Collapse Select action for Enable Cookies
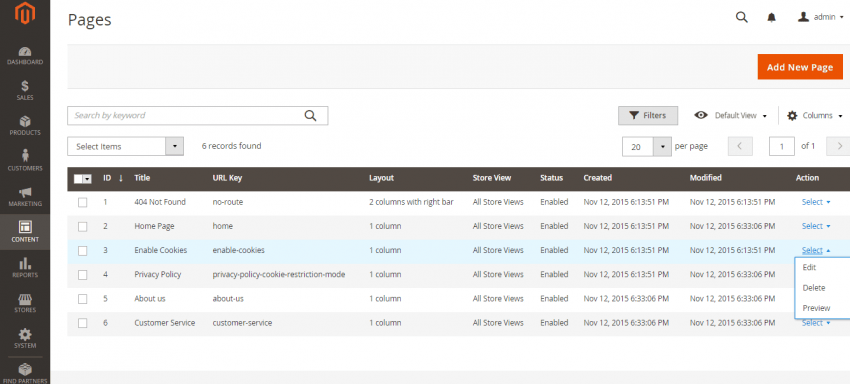 click(816, 250)
